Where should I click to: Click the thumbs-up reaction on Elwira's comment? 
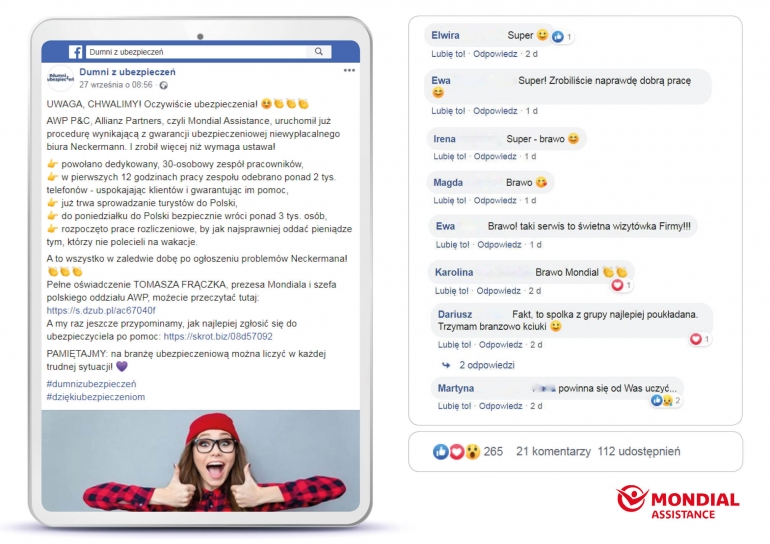(558, 36)
